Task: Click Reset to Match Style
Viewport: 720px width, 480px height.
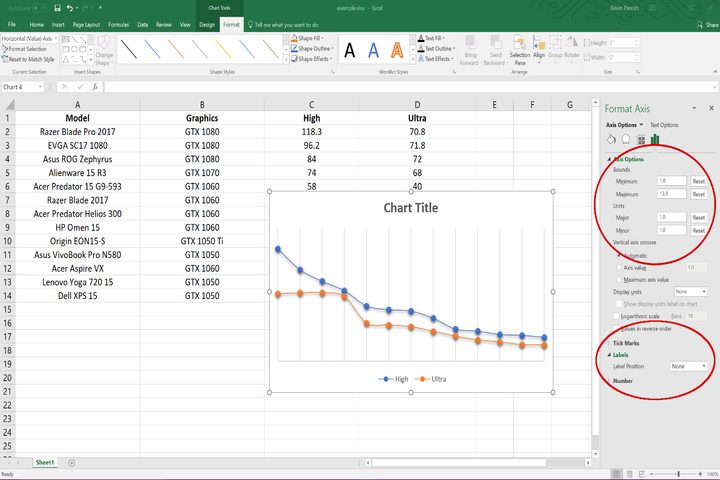Action: click(x=28, y=59)
